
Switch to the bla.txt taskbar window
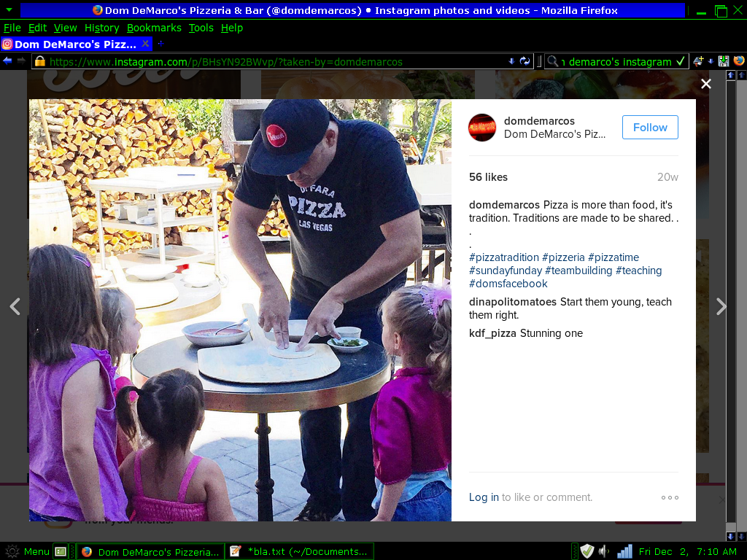(300, 551)
